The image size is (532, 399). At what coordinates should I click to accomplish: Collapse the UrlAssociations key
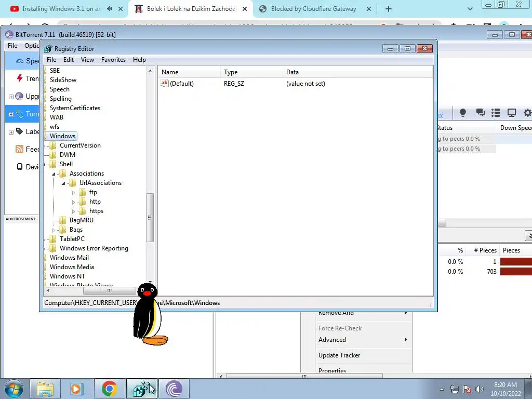63,183
